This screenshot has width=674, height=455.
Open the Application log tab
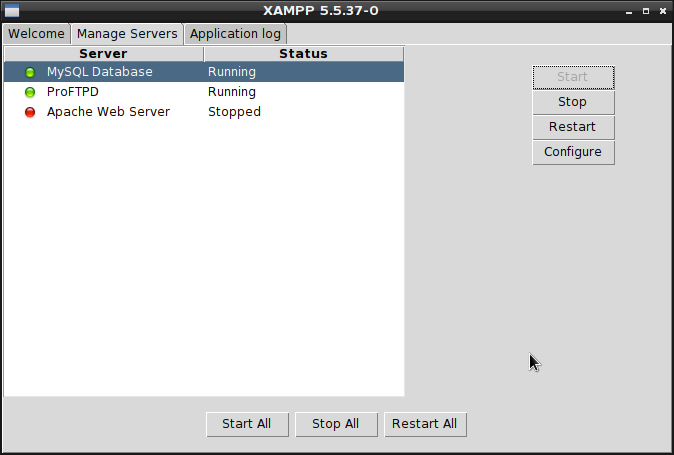point(235,34)
